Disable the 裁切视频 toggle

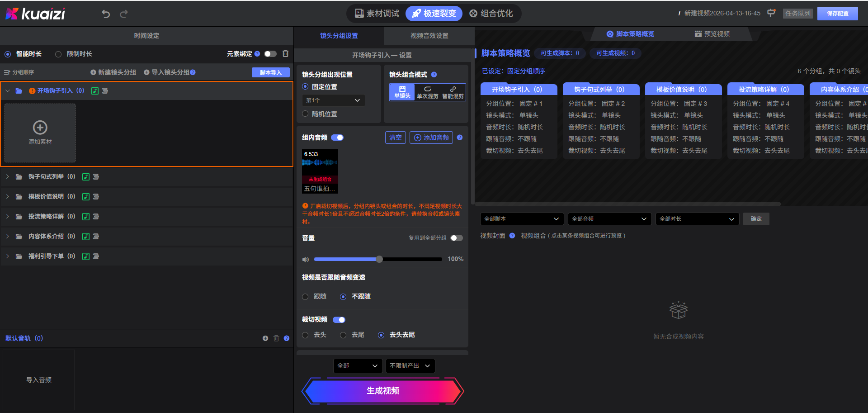click(x=339, y=320)
